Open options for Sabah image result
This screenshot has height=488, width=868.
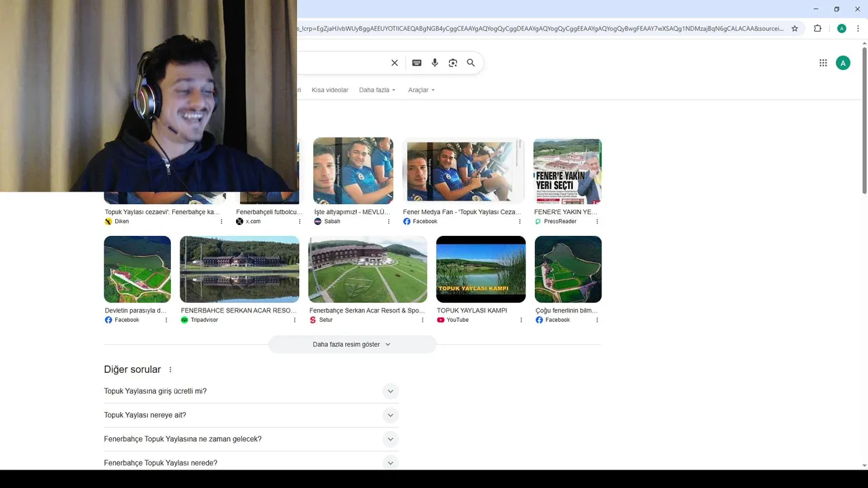[389, 222]
